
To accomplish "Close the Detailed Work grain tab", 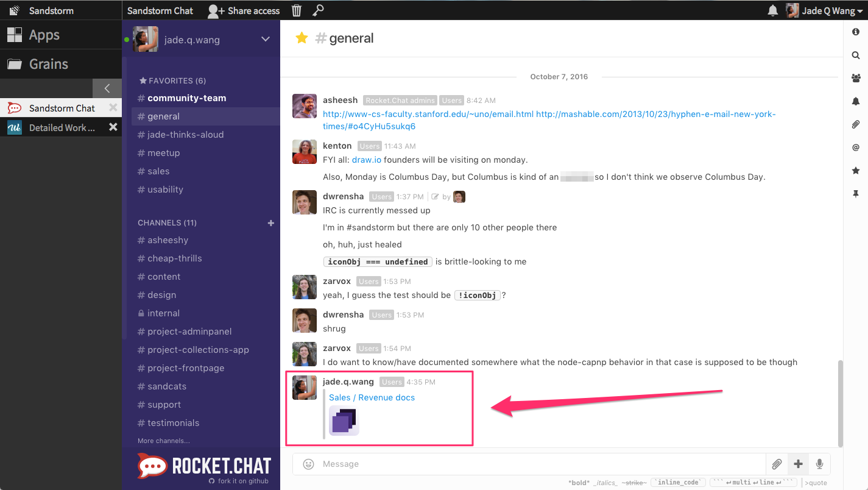I will point(113,127).
